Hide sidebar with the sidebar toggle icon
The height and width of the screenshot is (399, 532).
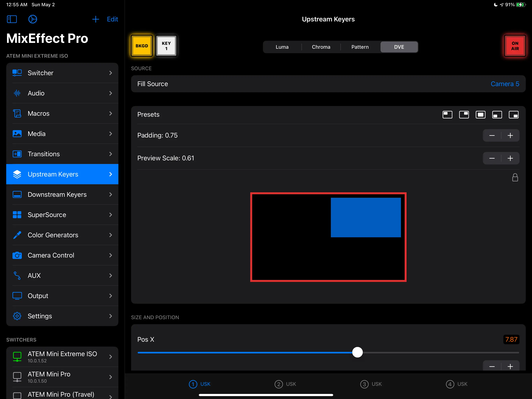pyautogui.click(x=12, y=19)
